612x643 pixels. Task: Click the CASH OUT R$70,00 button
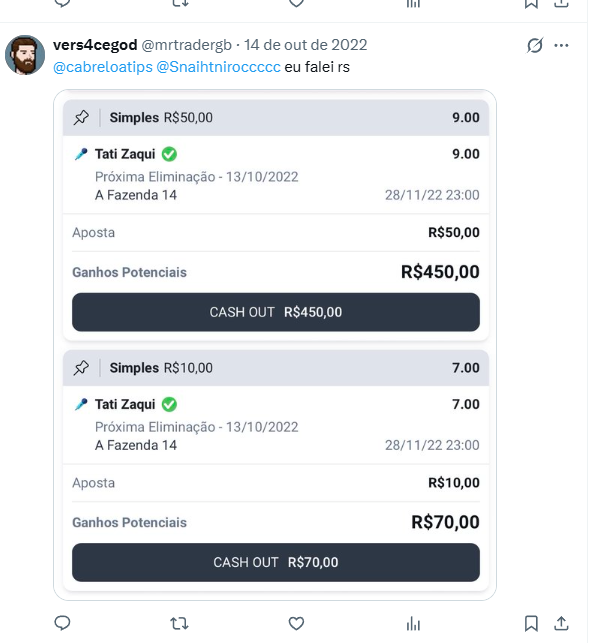point(276,562)
